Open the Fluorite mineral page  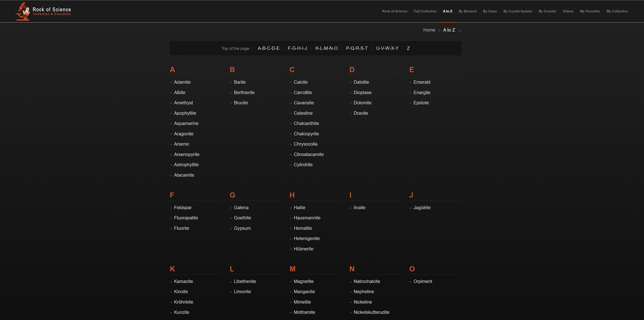click(181, 228)
